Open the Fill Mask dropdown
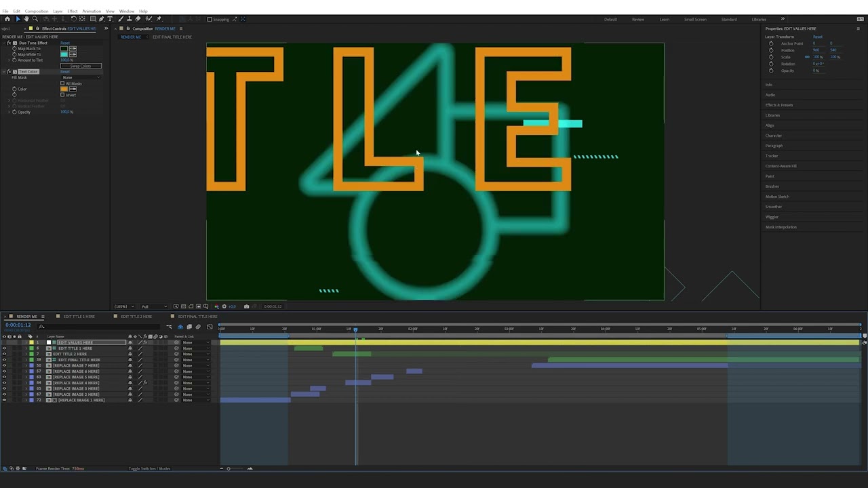 (x=81, y=77)
